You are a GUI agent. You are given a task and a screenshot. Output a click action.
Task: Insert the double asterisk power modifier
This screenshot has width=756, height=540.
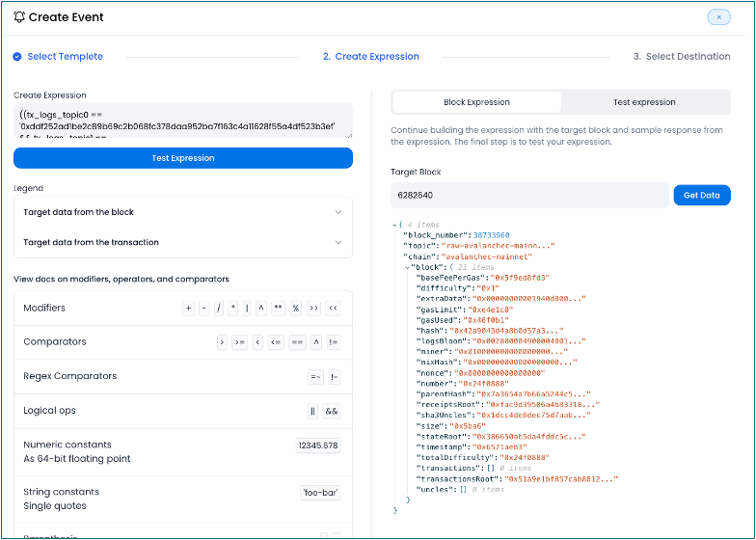pyautogui.click(x=278, y=309)
